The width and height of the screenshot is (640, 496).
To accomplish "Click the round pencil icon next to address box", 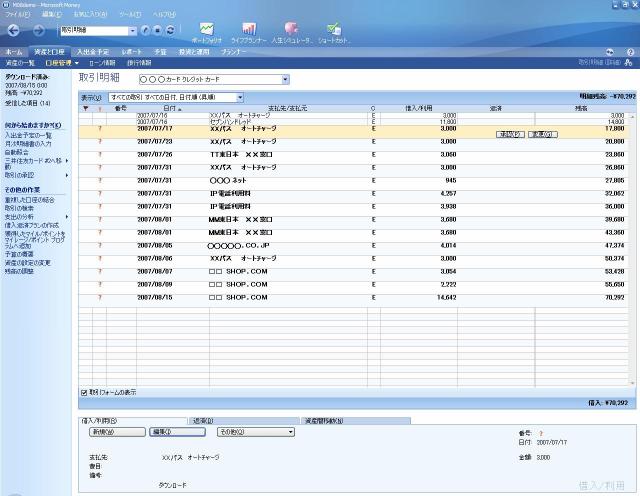I will (x=146, y=31).
